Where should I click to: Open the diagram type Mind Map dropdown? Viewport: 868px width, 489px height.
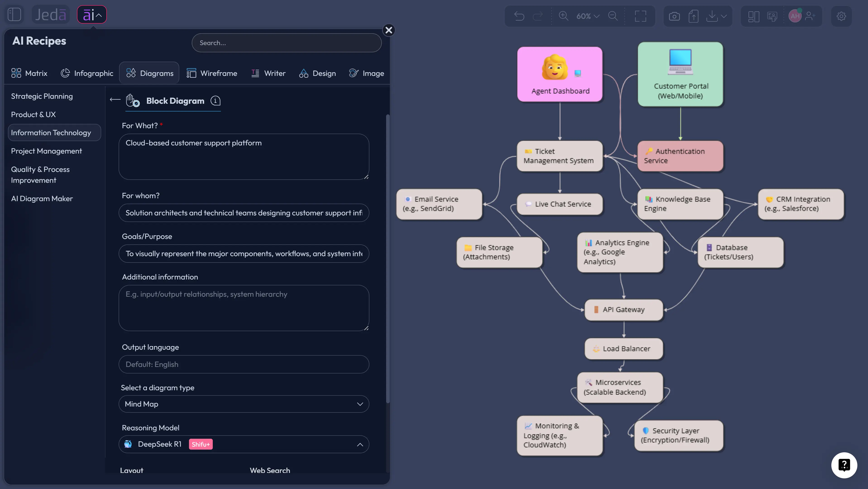pyautogui.click(x=244, y=404)
